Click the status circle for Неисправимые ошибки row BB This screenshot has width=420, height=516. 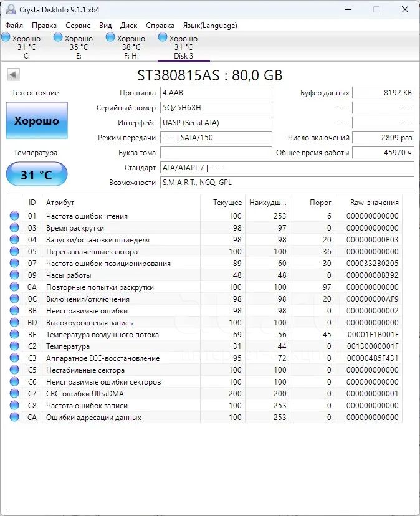[x=14, y=310]
